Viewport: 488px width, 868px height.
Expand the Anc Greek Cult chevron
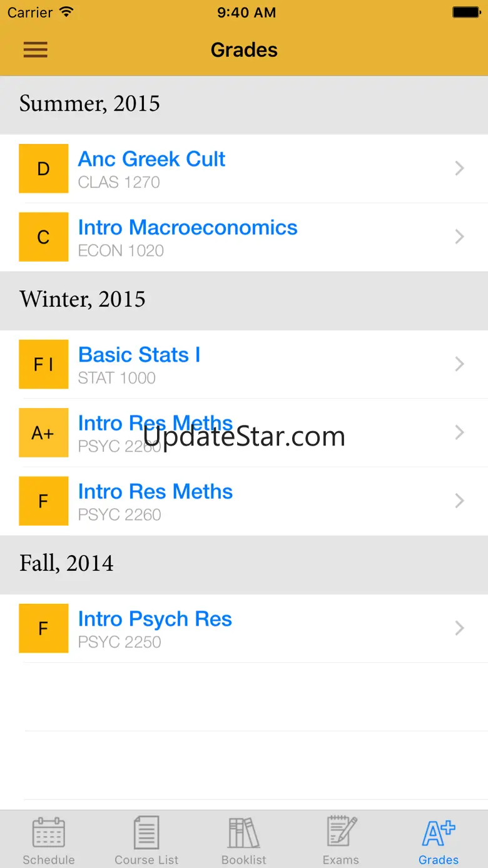tap(460, 168)
